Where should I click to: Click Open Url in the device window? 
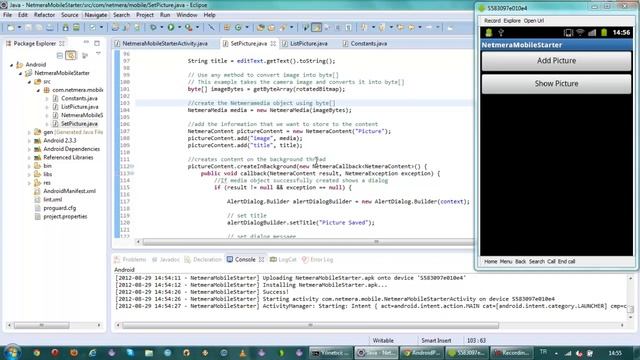click(533, 21)
